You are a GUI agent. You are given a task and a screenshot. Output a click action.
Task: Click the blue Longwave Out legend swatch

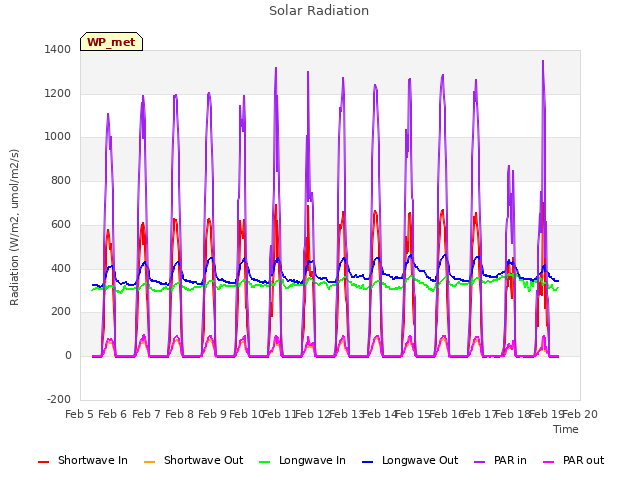tap(367, 462)
